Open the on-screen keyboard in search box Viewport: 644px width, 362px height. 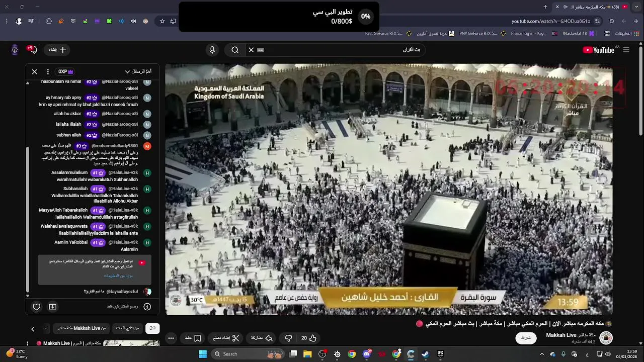(260, 50)
